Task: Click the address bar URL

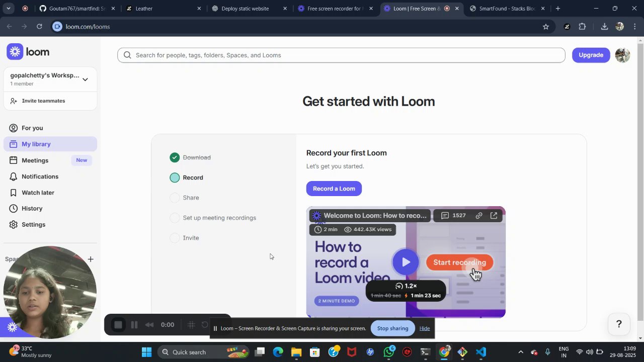Action: 88,27
